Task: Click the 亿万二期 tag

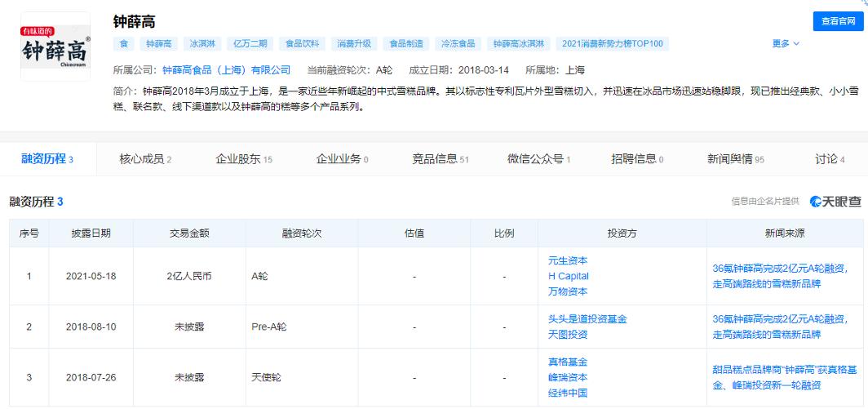Action: click(x=250, y=44)
